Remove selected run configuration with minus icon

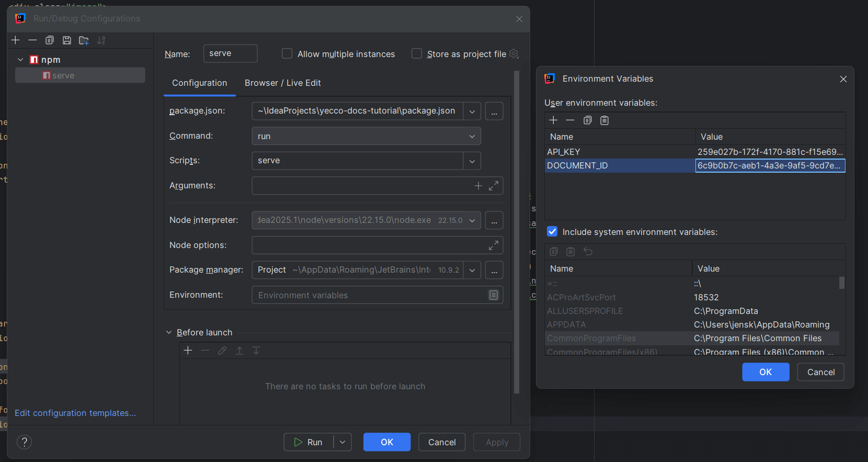pyautogui.click(x=32, y=40)
